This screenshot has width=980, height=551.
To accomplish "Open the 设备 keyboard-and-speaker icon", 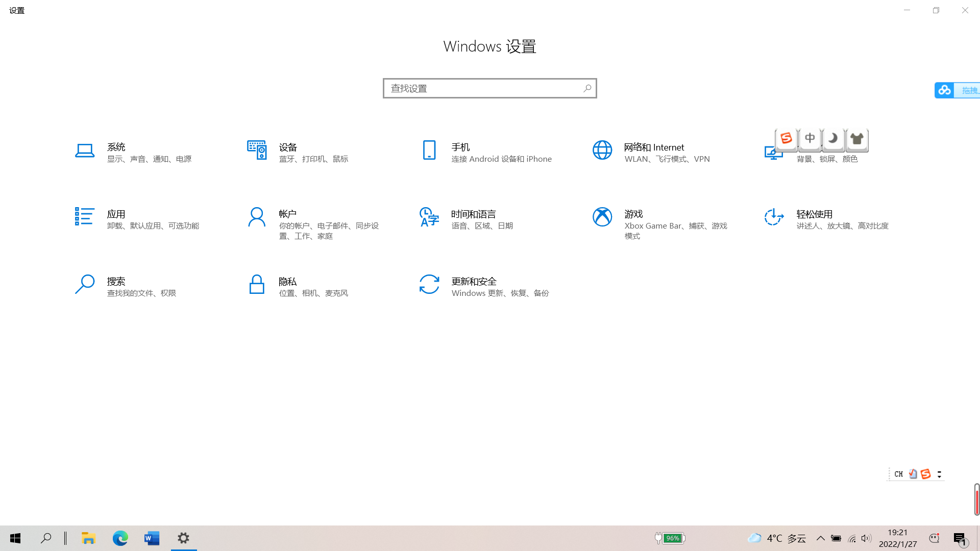I will tap(257, 150).
